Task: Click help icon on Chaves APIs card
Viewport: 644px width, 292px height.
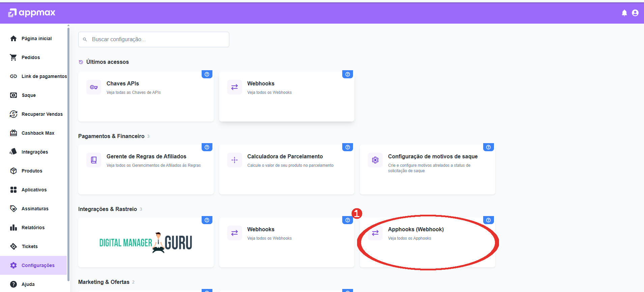Action: coord(207,74)
